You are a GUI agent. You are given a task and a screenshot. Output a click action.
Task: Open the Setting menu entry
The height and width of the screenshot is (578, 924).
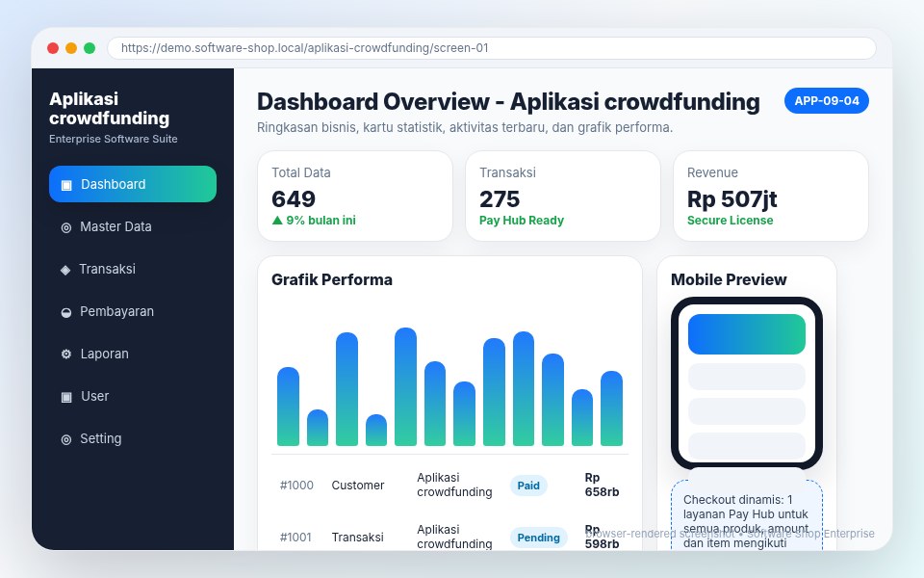click(x=133, y=439)
